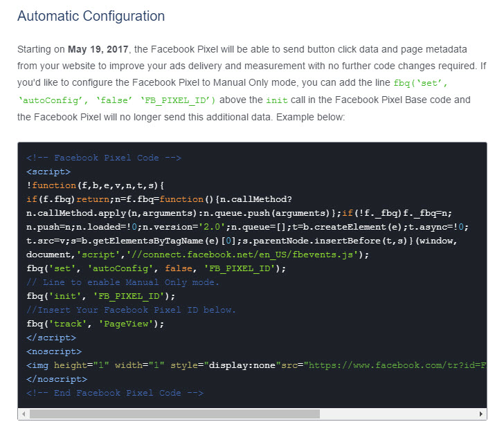This screenshot has width=504, height=424.
Task: Click the End Facebook Pixel Code comment
Action: (x=115, y=393)
